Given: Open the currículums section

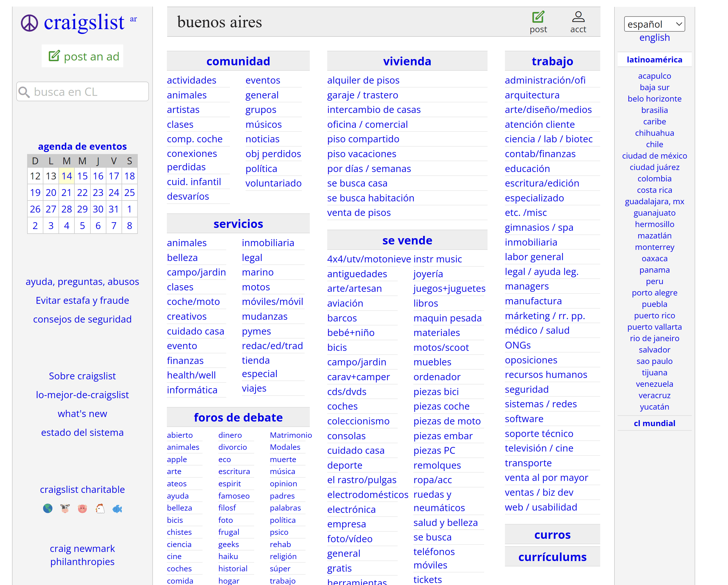Looking at the screenshot, I should click(x=552, y=557).
